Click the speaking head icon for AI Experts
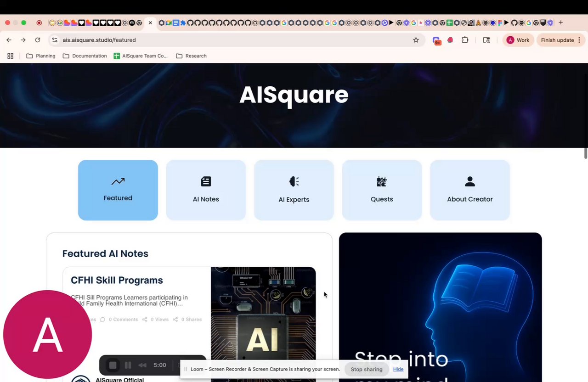 point(294,181)
